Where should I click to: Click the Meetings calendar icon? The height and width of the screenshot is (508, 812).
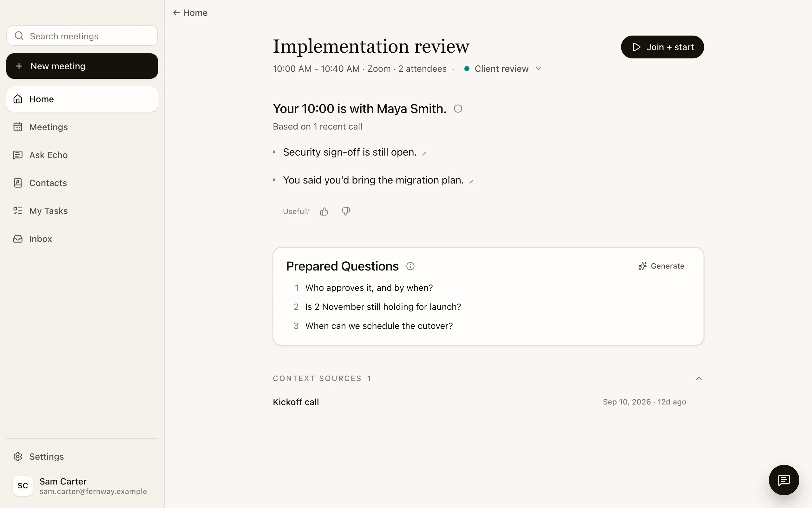tap(18, 127)
